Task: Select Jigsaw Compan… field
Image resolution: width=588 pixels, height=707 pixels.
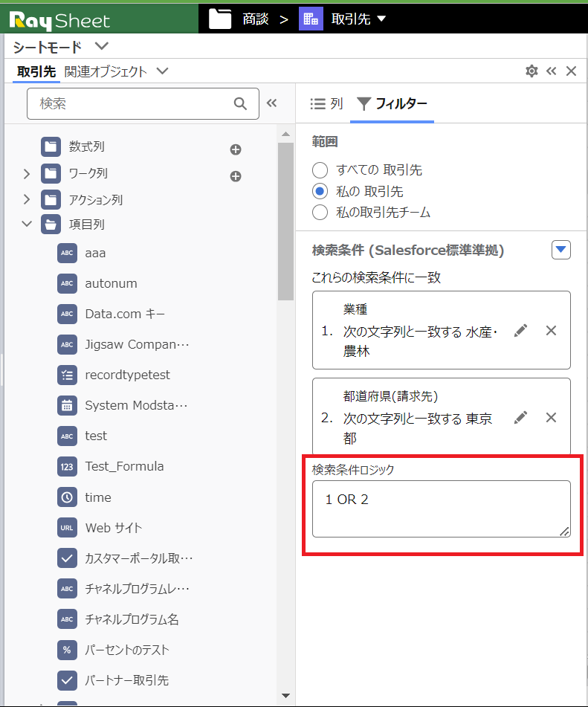Action: click(137, 344)
